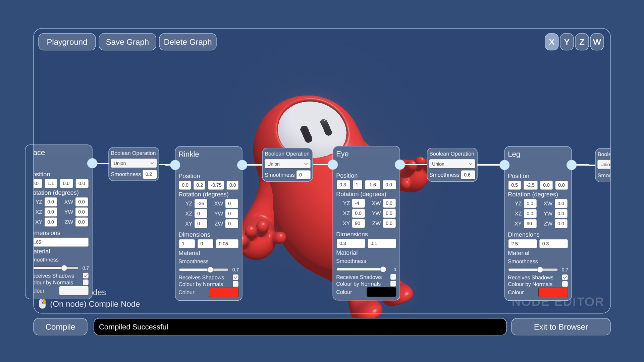
Task: Open the Union dropdown with Smoothness 0.2
Action: 133,163
